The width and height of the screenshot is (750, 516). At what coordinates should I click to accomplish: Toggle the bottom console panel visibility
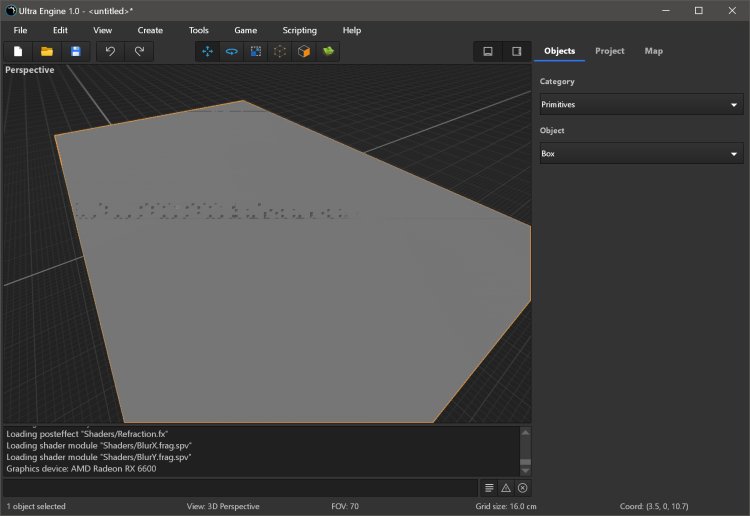pos(488,51)
